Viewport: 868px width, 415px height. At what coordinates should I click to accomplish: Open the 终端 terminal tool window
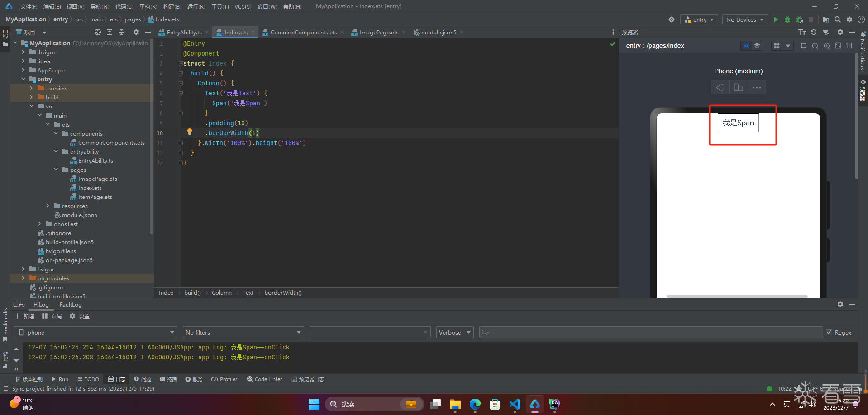pyautogui.click(x=168, y=379)
